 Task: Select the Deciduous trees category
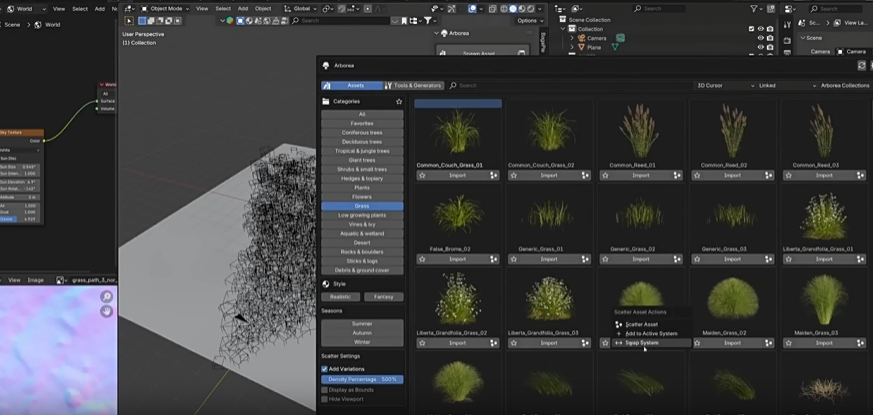361,141
